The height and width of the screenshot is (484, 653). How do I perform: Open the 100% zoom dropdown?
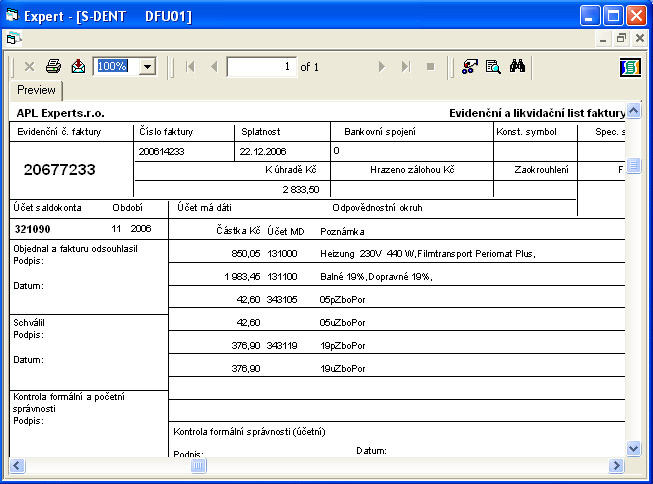point(148,66)
